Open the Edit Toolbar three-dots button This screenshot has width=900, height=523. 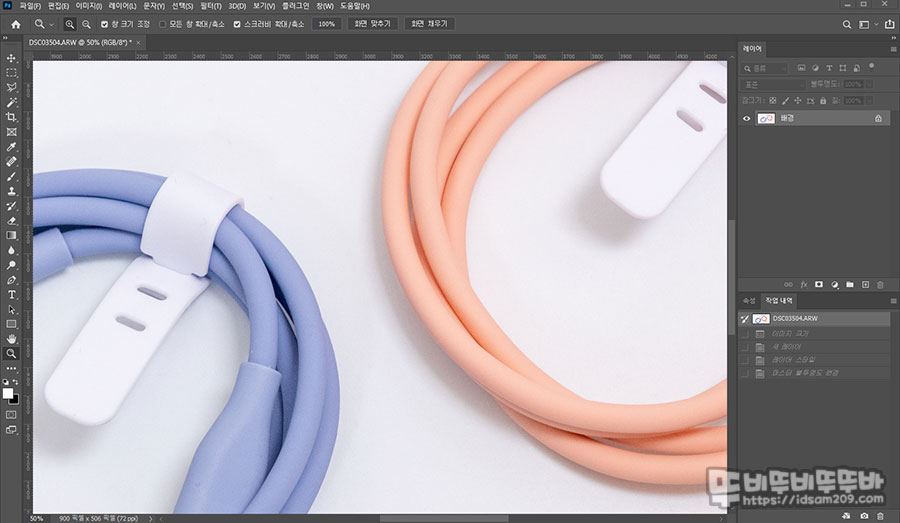tap(11, 369)
